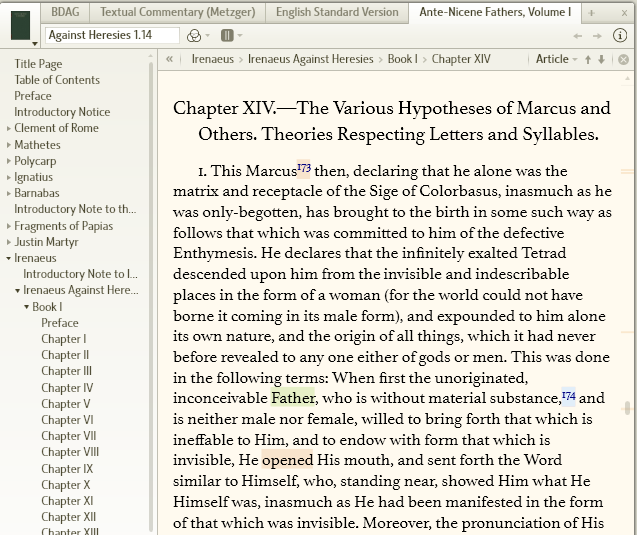Open the column layout icon menu
Viewport: 637px width, 535px height.
click(231, 36)
